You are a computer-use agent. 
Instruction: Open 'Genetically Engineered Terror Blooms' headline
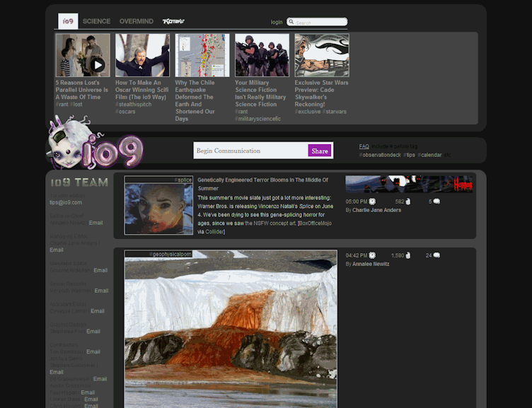pos(263,184)
